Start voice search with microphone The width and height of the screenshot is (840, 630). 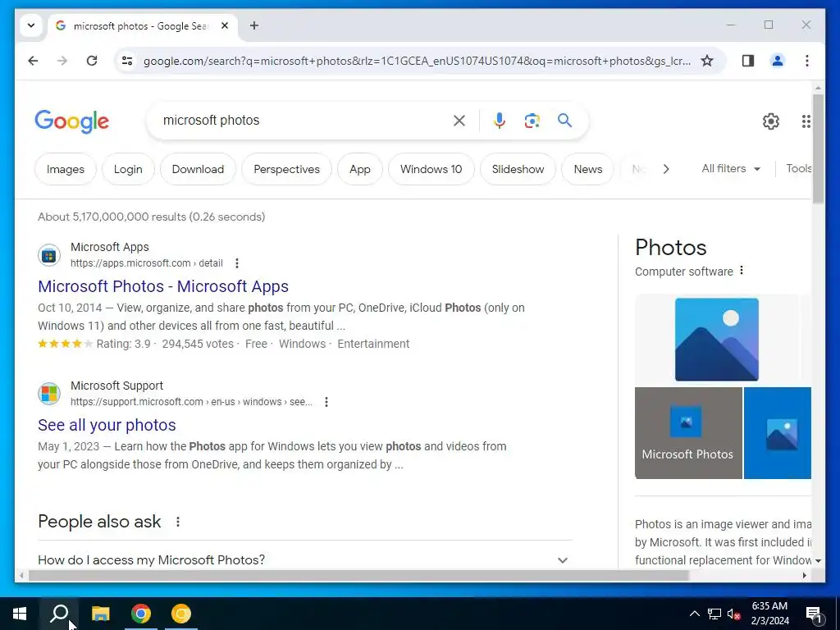(x=500, y=121)
